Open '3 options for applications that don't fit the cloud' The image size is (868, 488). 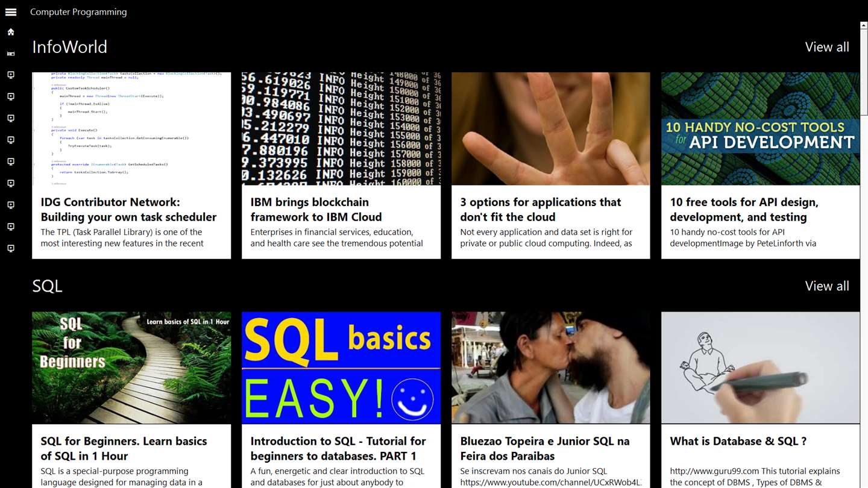click(x=541, y=210)
